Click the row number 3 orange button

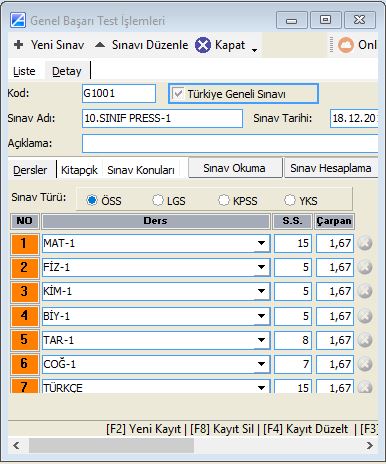[x=24, y=291]
